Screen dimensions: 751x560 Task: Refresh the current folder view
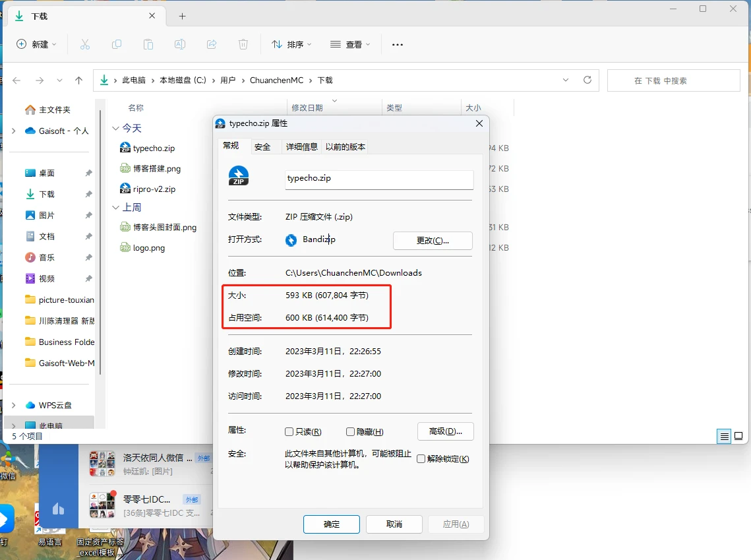click(x=587, y=80)
